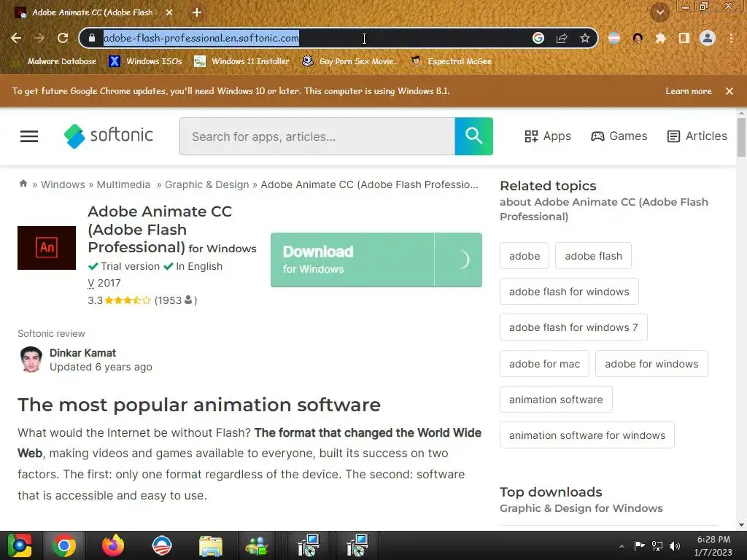Open Malware Database bookmark
This screenshot has height=560, width=747.
pos(55,61)
